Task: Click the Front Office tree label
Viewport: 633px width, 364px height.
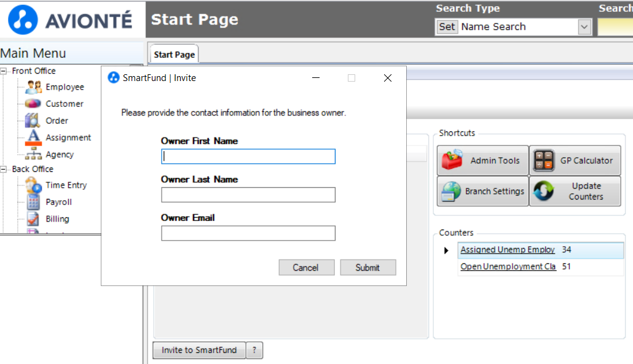Action: [34, 71]
